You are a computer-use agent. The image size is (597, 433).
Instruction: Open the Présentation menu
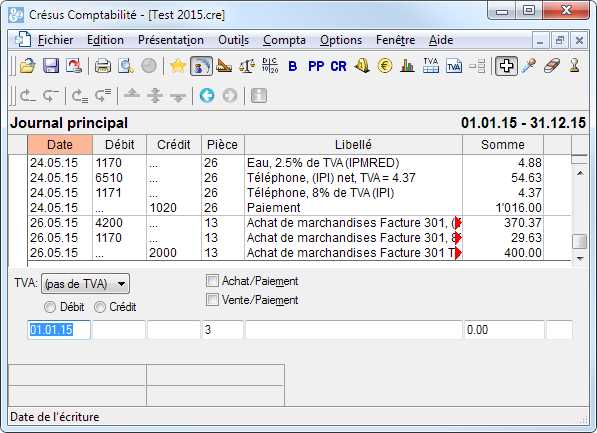pyautogui.click(x=171, y=40)
